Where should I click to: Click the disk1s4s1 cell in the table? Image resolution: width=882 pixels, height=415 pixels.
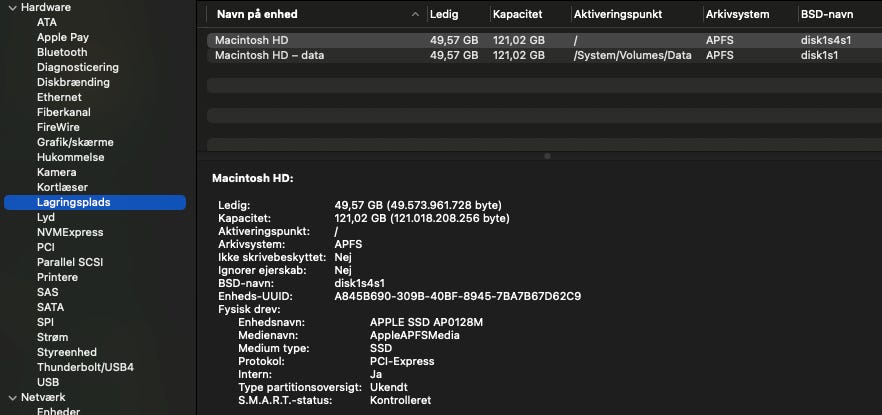point(826,40)
